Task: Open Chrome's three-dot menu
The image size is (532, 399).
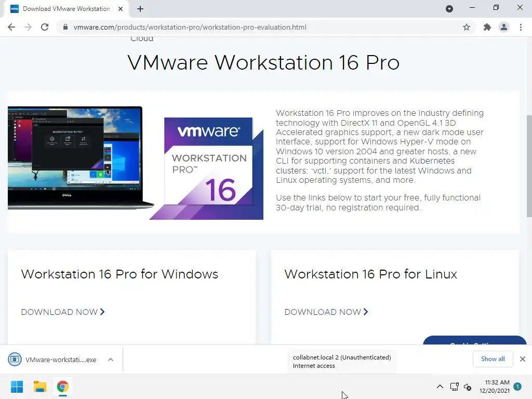Action: (x=521, y=27)
